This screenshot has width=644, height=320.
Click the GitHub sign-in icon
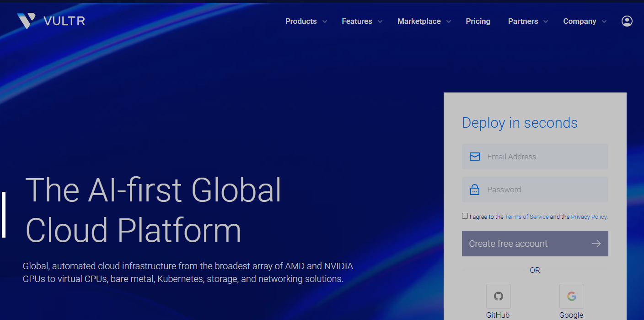click(x=498, y=296)
